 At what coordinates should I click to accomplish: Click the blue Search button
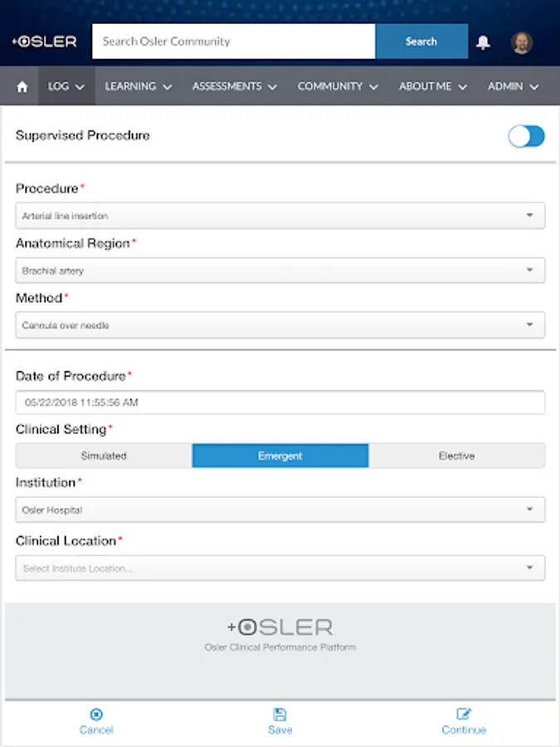pyautogui.click(x=421, y=41)
